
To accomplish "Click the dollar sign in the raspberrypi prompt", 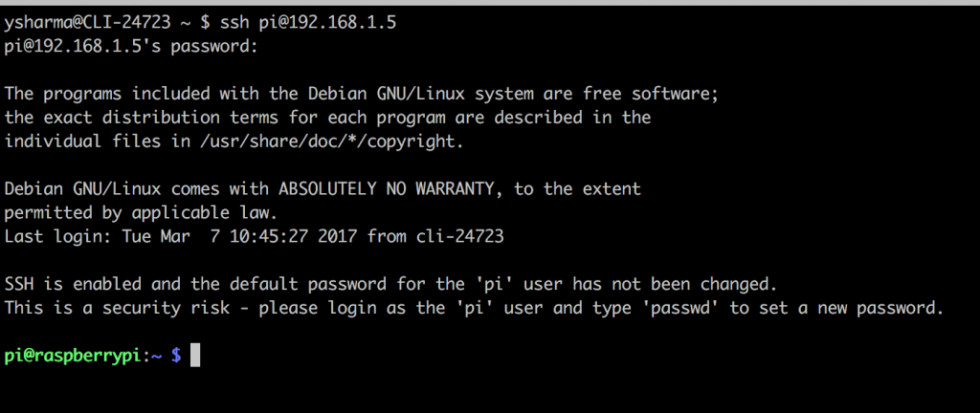I will point(175,356).
